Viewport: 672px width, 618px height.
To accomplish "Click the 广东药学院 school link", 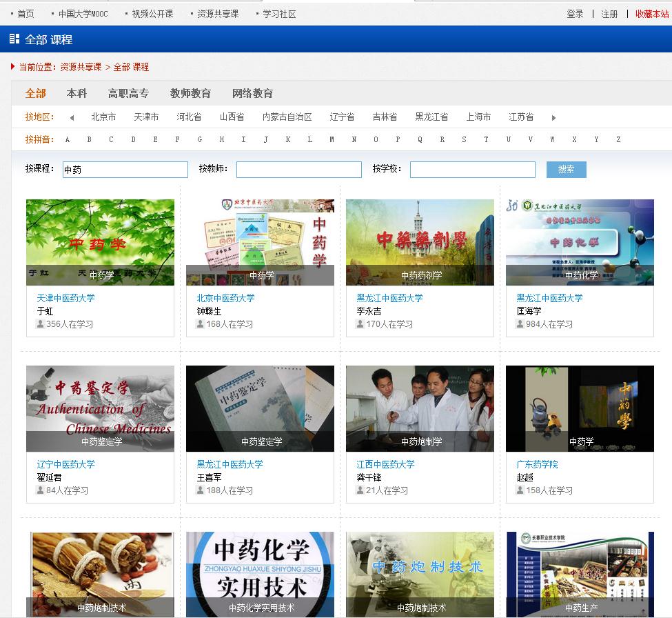I will 537,464.
